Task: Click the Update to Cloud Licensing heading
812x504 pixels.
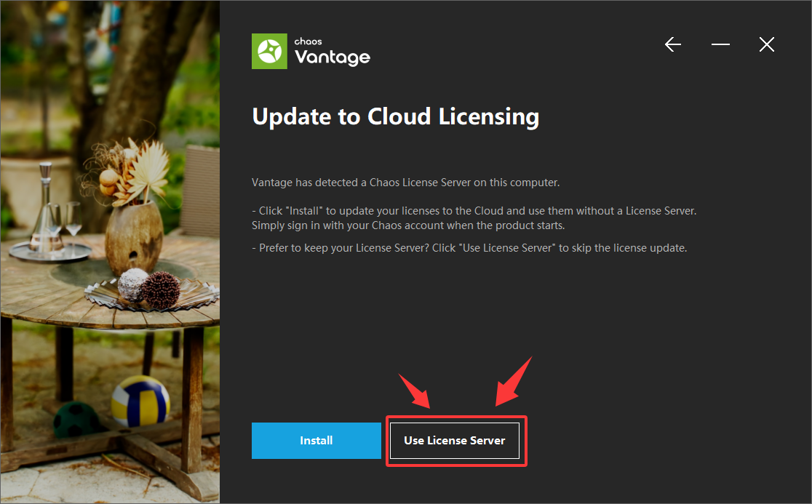Action: tap(396, 117)
